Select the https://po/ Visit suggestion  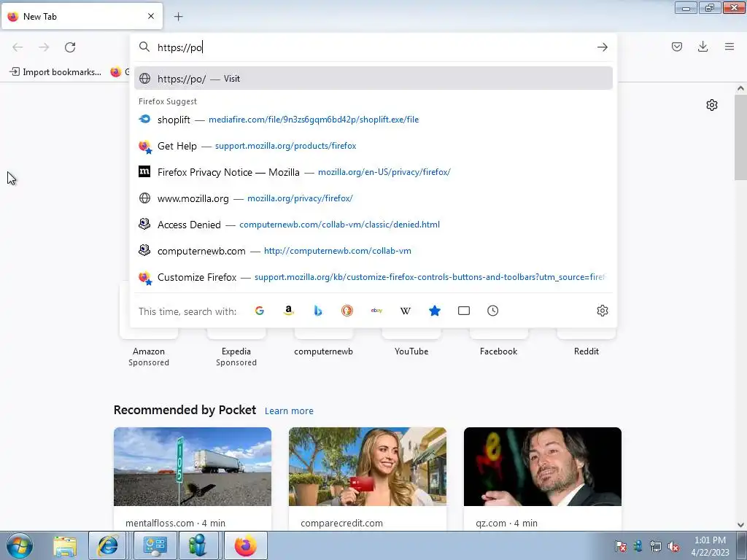click(x=373, y=79)
